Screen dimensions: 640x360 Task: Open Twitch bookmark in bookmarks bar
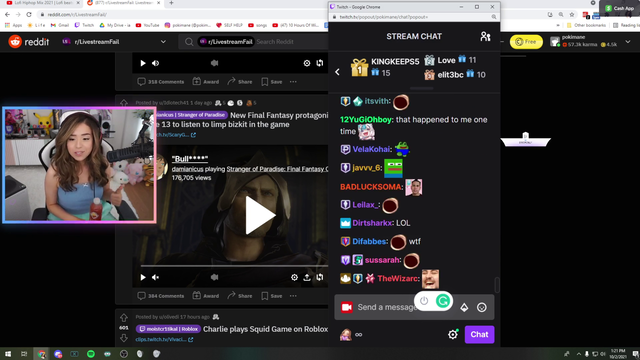coord(84,25)
